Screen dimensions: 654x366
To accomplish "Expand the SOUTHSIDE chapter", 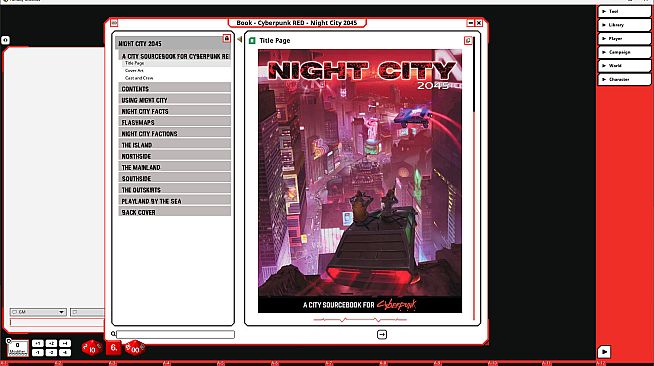I will pyautogui.click(x=175, y=178).
